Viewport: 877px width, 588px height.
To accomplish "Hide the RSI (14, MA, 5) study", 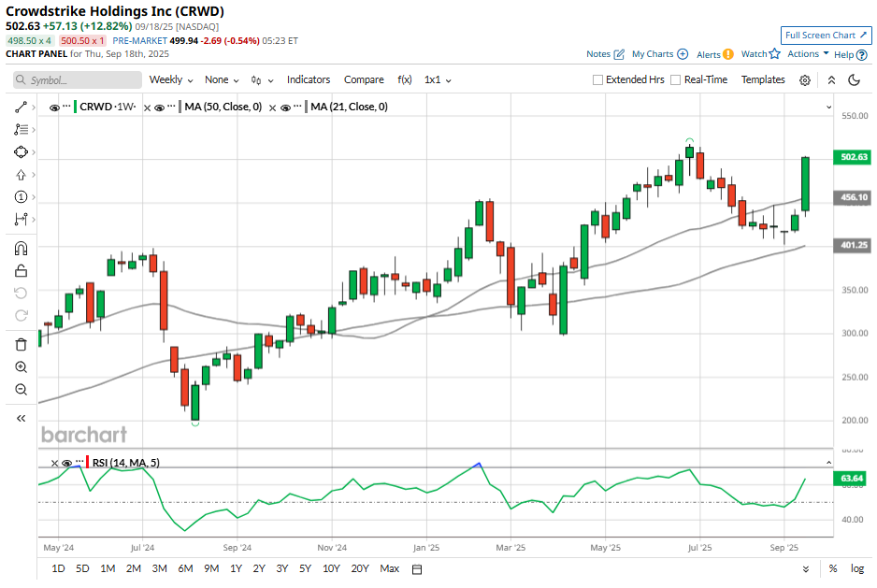I will click(66, 464).
